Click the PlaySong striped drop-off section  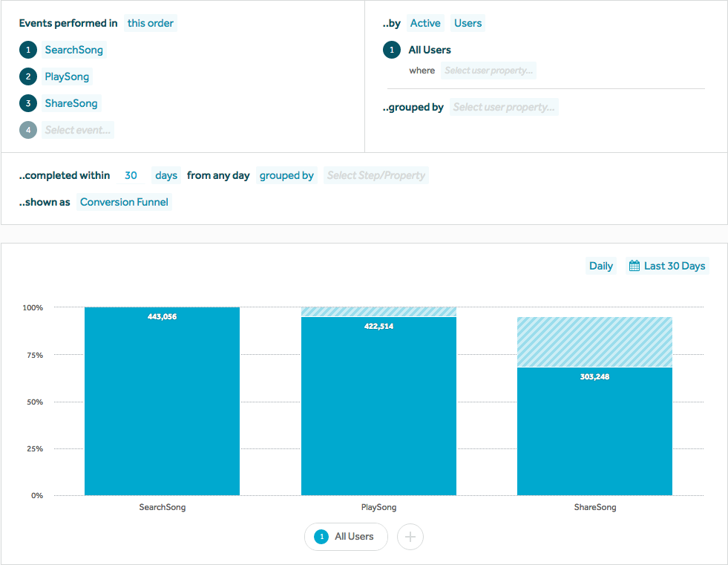click(379, 312)
